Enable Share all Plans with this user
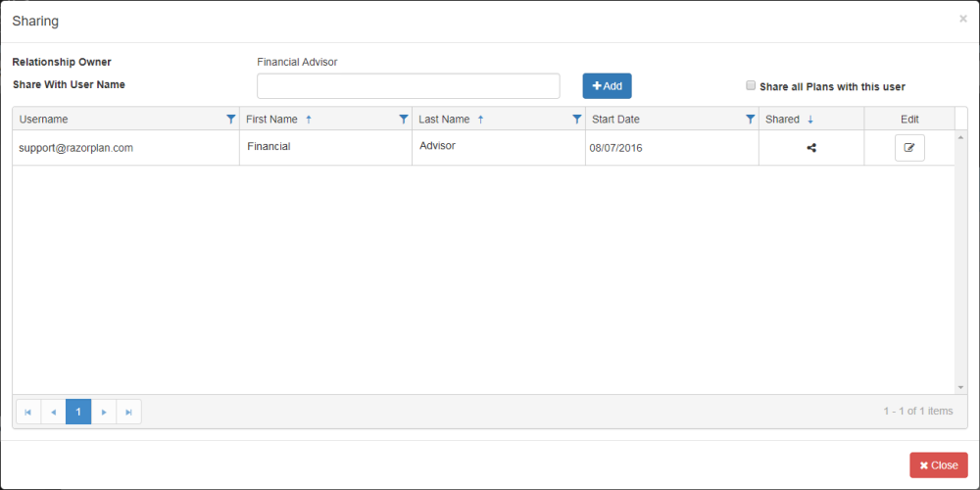Screen dimensions: 980x490 tap(752, 86)
